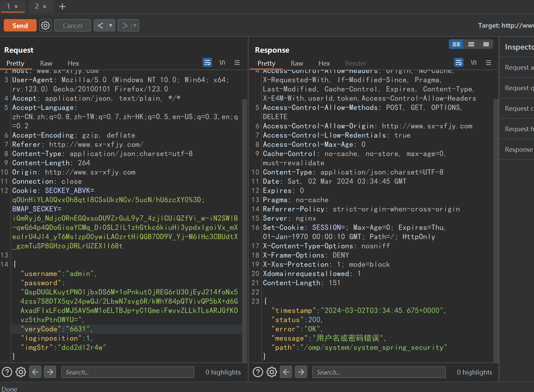The height and width of the screenshot is (392, 534).
Task: Click the Cancel button
Action: 73,26
